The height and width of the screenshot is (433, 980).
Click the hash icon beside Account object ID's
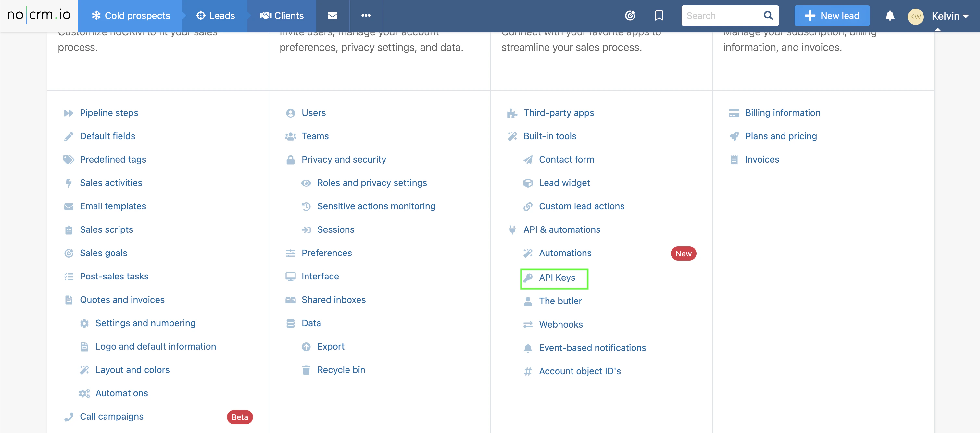[528, 371]
